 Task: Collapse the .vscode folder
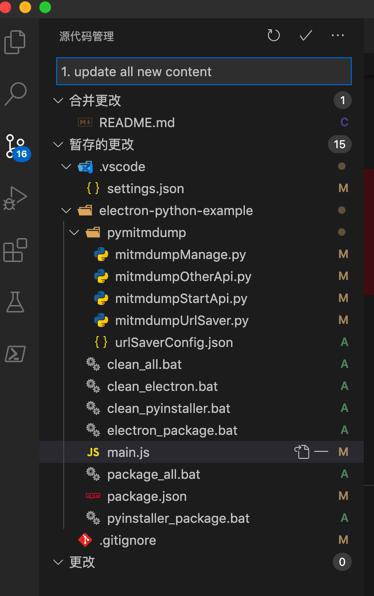click(x=66, y=166)
